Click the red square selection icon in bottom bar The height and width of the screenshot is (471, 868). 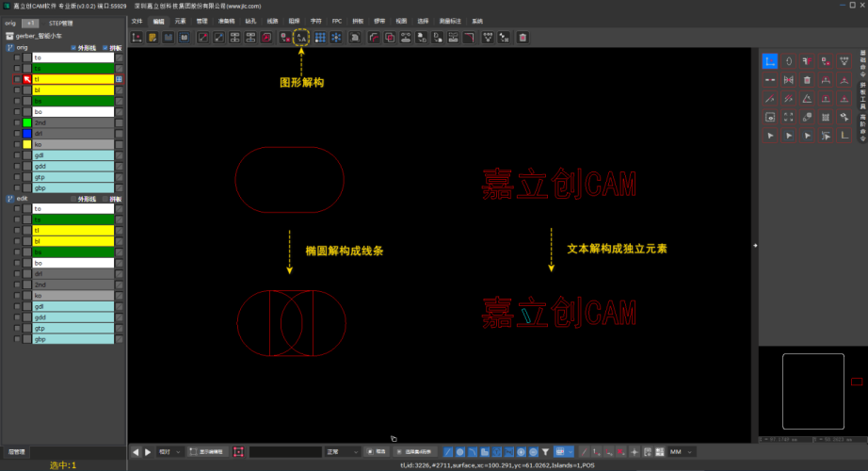pyautogui.click(x=238, y=452)
